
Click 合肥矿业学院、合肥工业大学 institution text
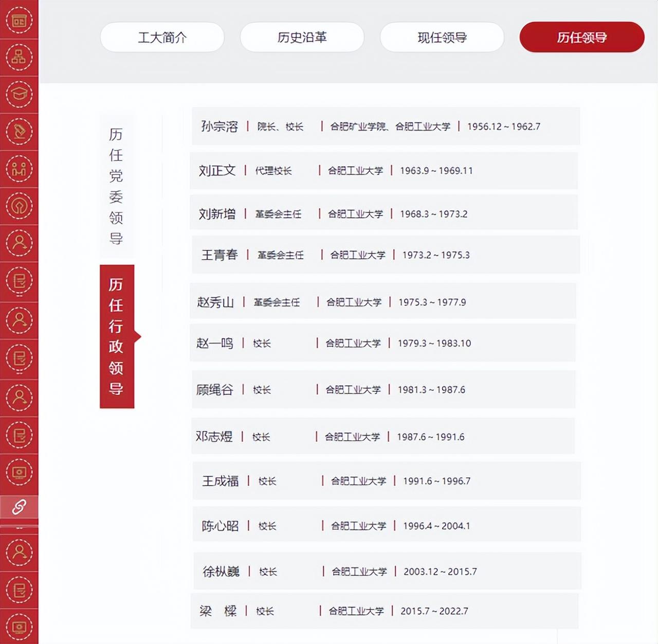[390, 127]
